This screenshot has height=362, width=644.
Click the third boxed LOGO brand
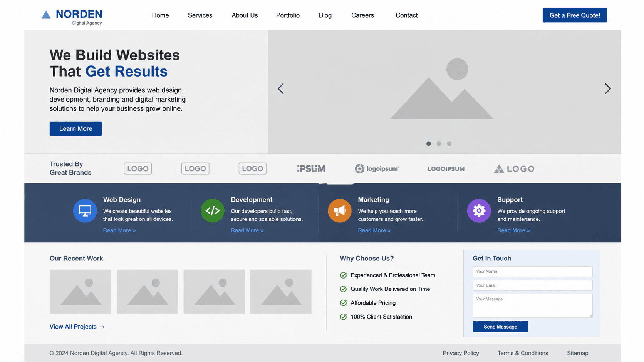point(253,168)
